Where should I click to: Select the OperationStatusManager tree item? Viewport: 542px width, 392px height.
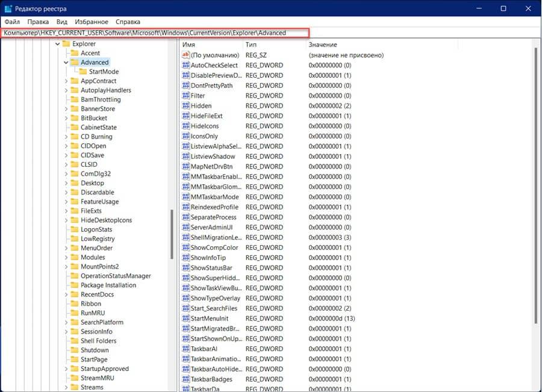pyautogui.click(x=116, y=276)
